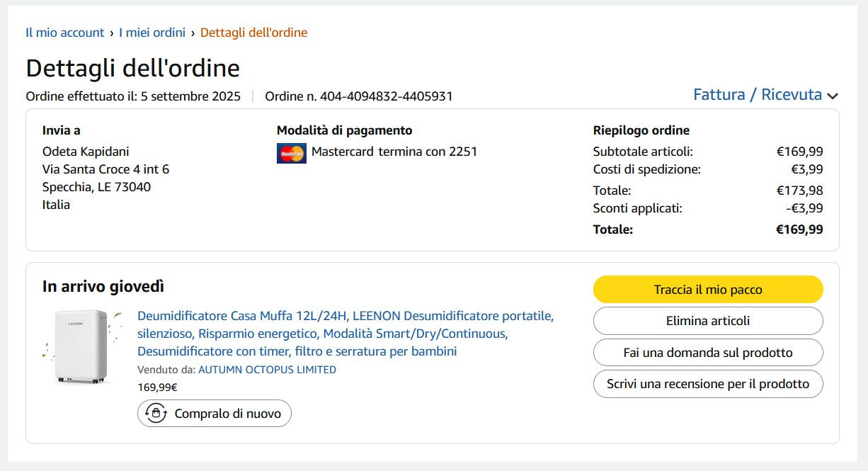
Task: Go to the Il mio account breadcrumb
Action: click(64, 33)
